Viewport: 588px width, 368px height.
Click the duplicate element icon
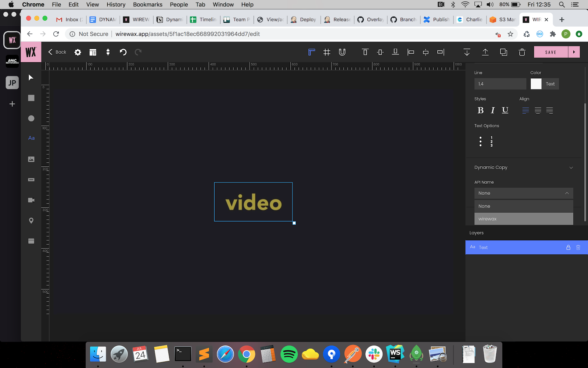coord(503,52)
